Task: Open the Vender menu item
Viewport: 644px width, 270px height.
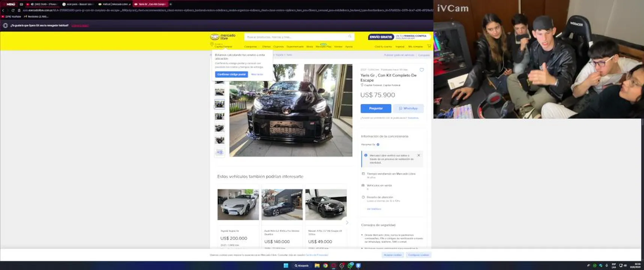Action: pyautogui.click(x=338, y=46)
